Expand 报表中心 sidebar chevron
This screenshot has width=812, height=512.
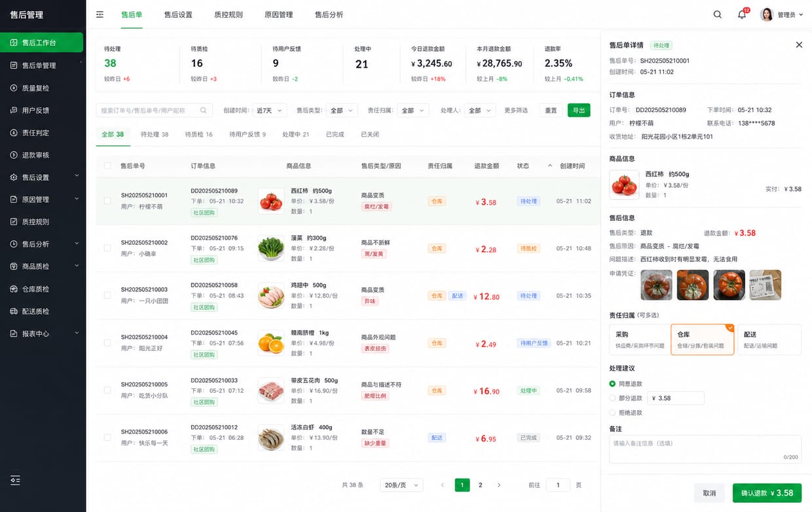point(77,333)
